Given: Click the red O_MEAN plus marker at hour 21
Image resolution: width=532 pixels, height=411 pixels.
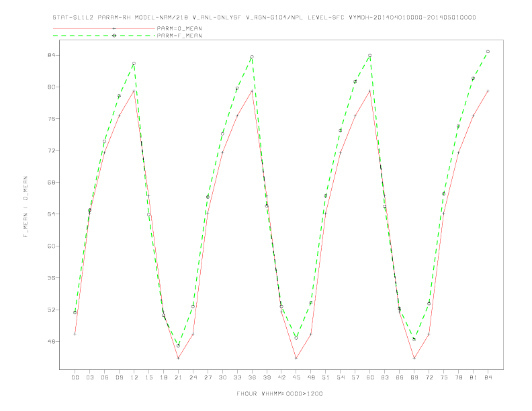Looking at the screenshot, I should click(178, 358).
